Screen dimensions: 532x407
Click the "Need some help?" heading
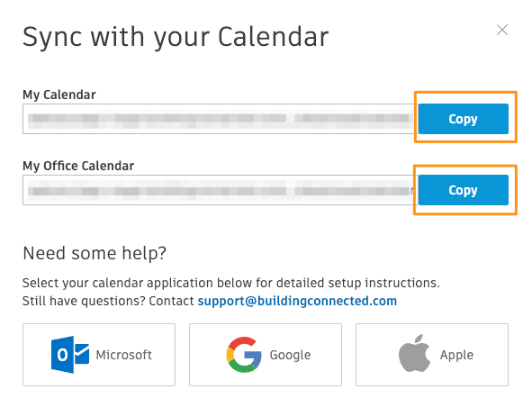[95, 253]
